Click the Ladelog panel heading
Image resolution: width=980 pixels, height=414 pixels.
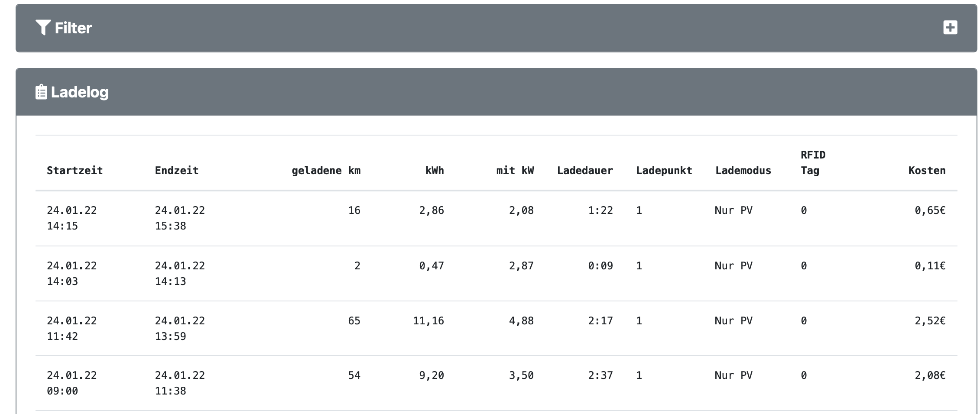80,92
